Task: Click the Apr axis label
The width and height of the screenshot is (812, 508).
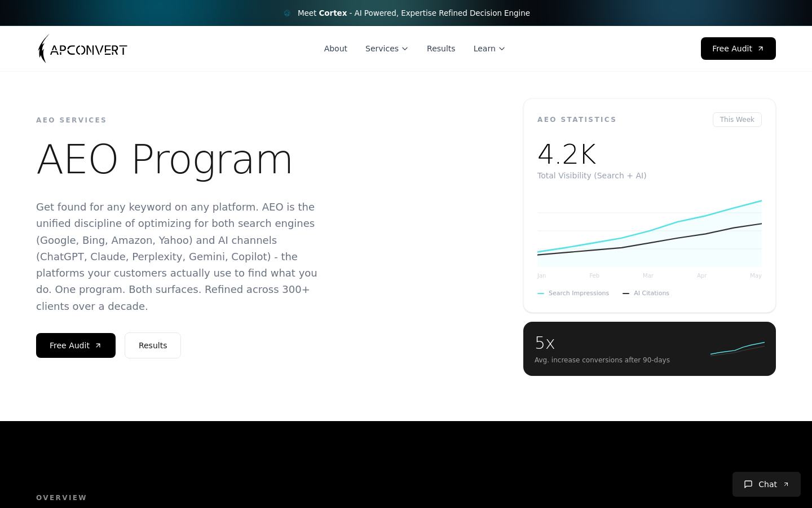Action: (x=701, y=275)
